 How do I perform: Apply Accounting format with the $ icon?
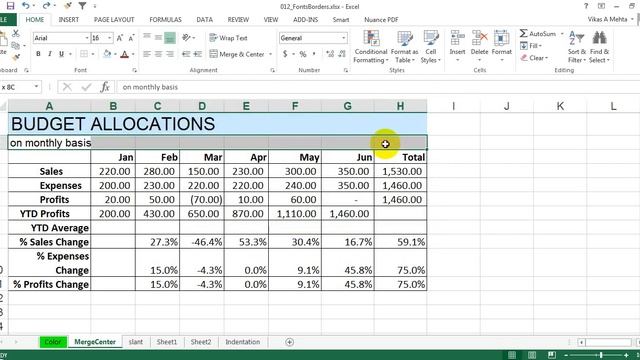coord(285,54)
